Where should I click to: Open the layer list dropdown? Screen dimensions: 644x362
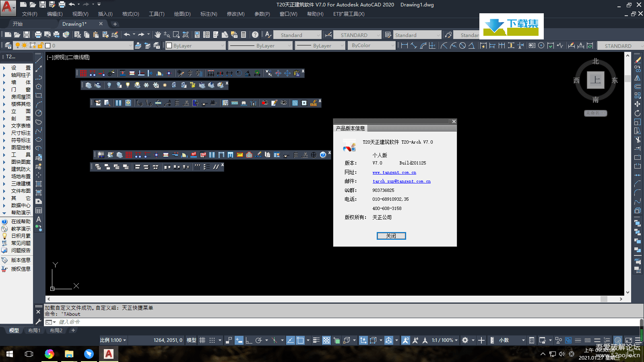coord(74,45)
